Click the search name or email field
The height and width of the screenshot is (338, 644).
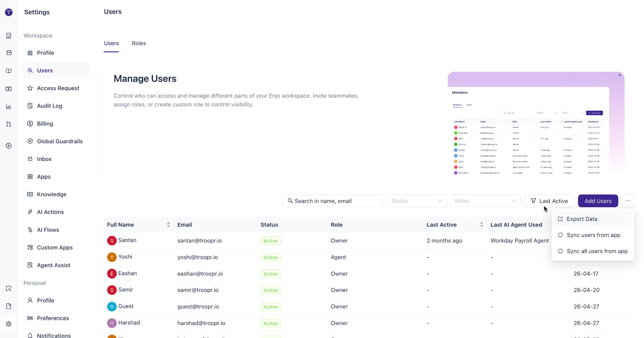pyautogui.click(x=333, y=201)
